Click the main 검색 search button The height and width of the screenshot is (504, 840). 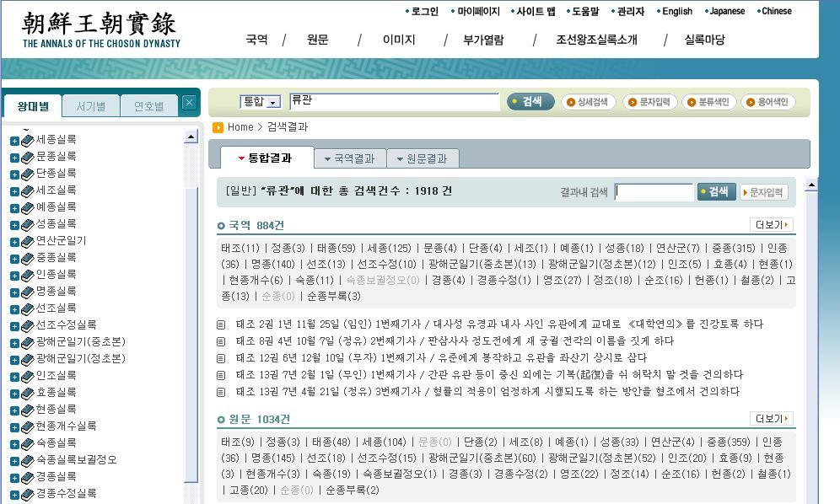530,102
